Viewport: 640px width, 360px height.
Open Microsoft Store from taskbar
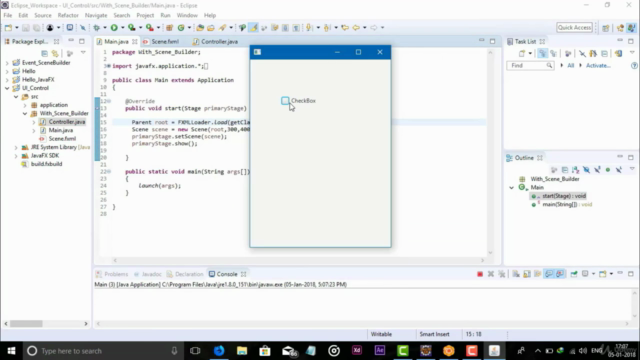(265, 351)
